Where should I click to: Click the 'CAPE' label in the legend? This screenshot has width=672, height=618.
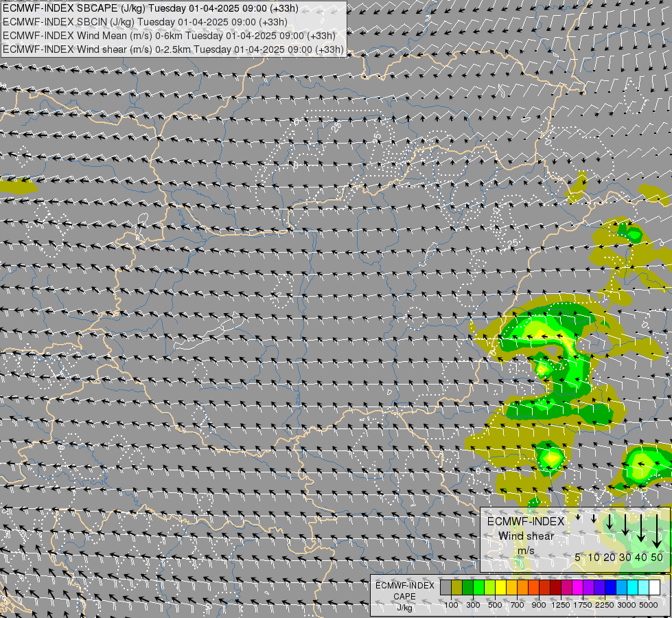404,597
